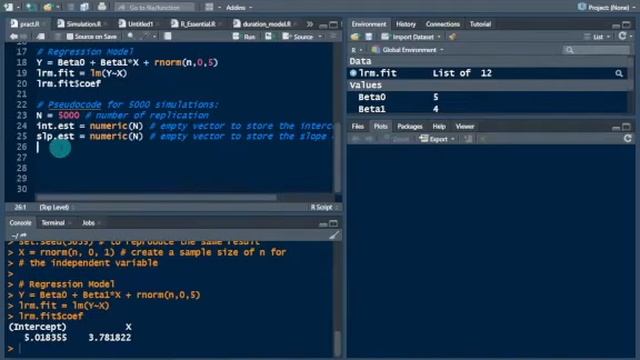Open the List view dropdown in Environment
Image resolution: width=640 pixels, height=360 pixels.
[x=597, y=37]
